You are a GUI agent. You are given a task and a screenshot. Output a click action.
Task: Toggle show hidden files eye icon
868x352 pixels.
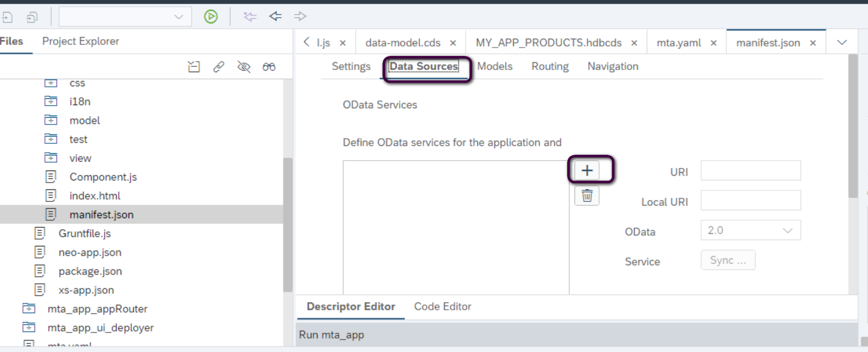pyautogui.click(x=244, y=66)
